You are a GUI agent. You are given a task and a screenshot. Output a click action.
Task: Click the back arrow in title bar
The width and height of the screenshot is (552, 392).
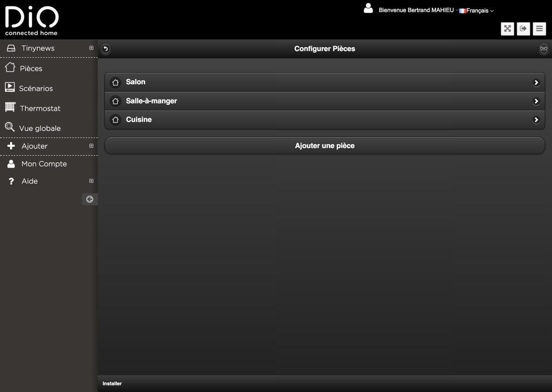pyautogui.click(x=106, y=49)
